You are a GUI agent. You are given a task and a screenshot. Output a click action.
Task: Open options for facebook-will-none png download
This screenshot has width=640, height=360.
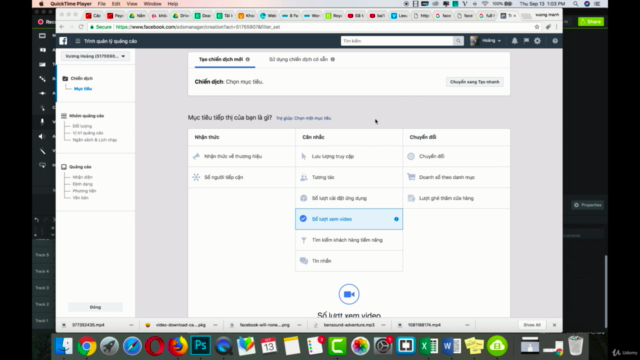(299, 325)
